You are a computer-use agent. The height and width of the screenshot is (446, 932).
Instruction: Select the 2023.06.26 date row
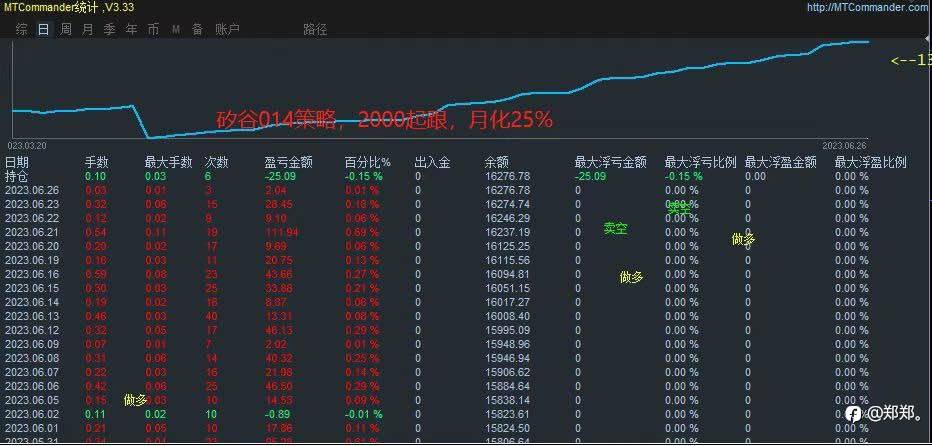pos(33,190)
